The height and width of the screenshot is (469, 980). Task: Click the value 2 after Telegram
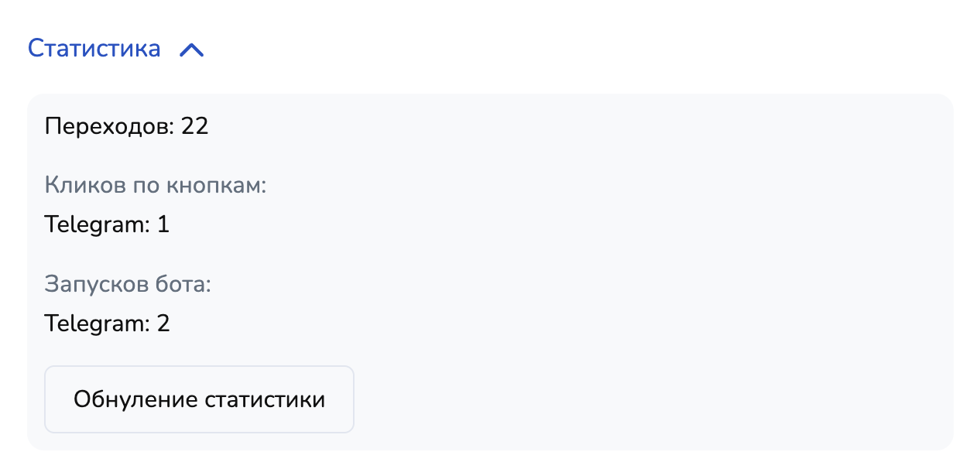163,324
